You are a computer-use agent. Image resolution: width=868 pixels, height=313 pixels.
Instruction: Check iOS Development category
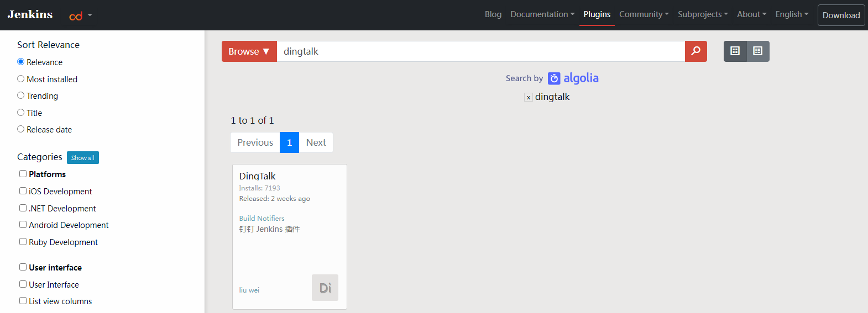pyautogui.click(x=23, y=191)
